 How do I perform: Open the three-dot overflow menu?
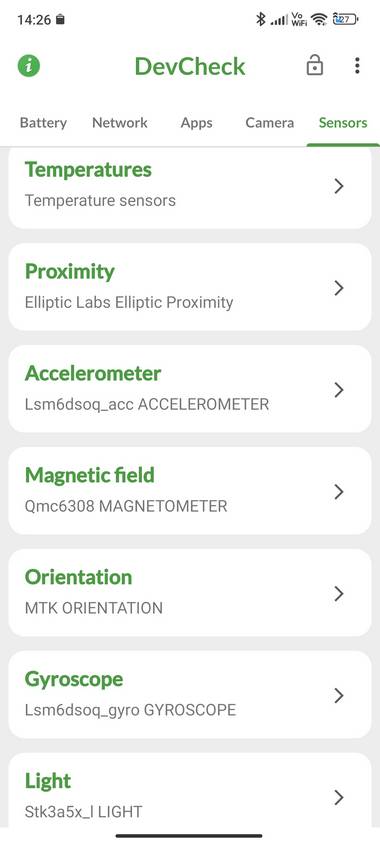click(357, 66)
